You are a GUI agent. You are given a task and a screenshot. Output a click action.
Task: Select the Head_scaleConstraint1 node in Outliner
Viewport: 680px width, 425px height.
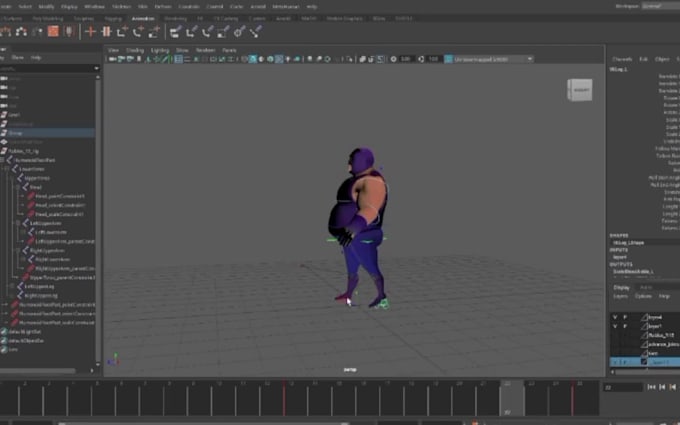(59, 214)
